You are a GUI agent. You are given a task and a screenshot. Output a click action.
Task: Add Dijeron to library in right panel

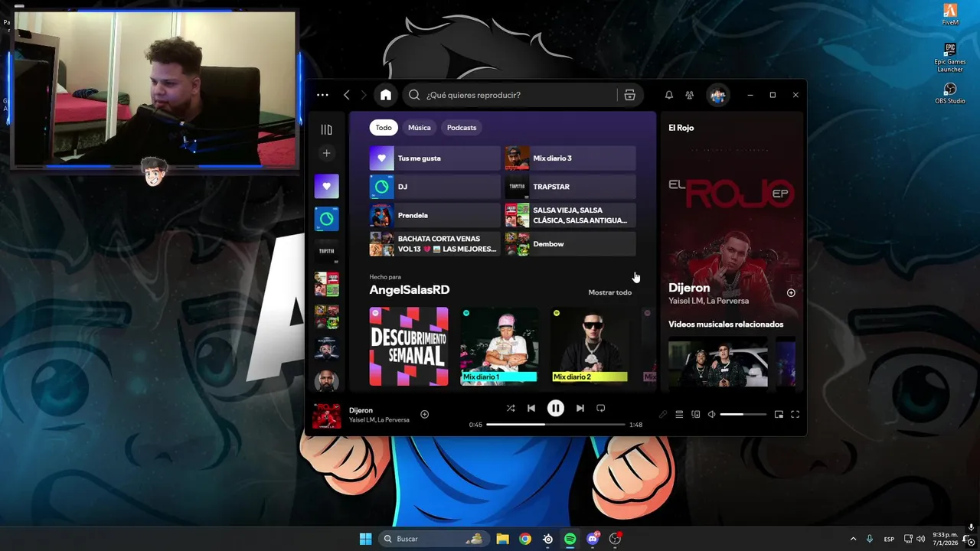(791, 293)
